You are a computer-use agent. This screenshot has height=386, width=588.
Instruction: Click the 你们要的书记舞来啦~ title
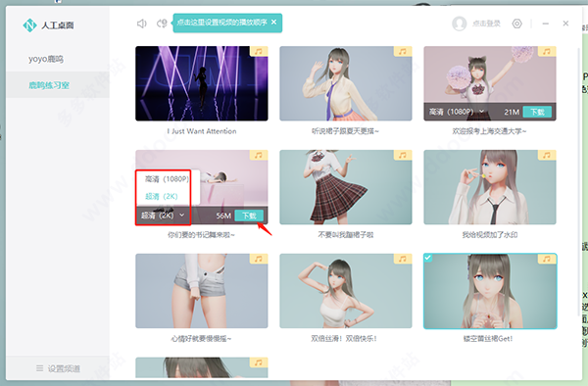(x=201, y=235)
